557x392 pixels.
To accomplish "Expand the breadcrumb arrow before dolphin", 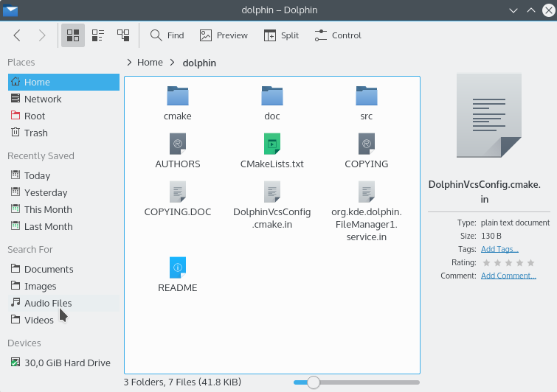I will coord(173,63).
